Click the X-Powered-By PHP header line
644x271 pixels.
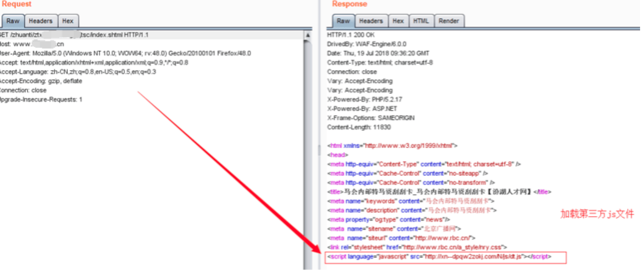click(x=365, y=99)
